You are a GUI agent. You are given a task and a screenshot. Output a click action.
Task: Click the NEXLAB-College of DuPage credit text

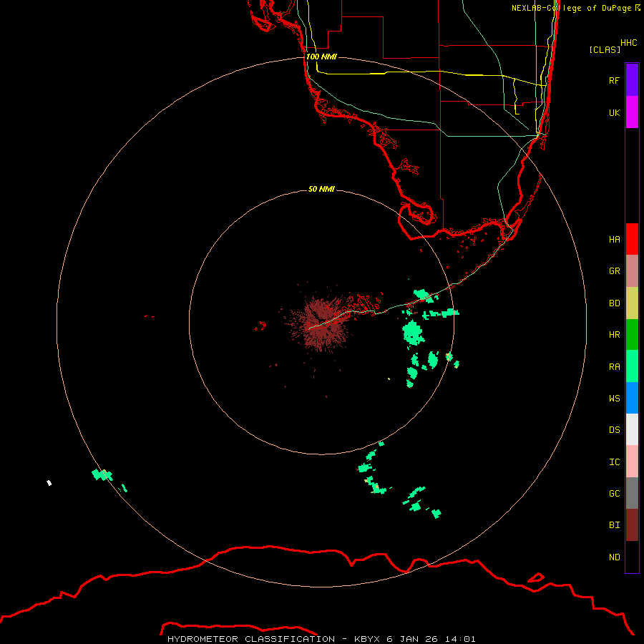(x=571, y=8)
